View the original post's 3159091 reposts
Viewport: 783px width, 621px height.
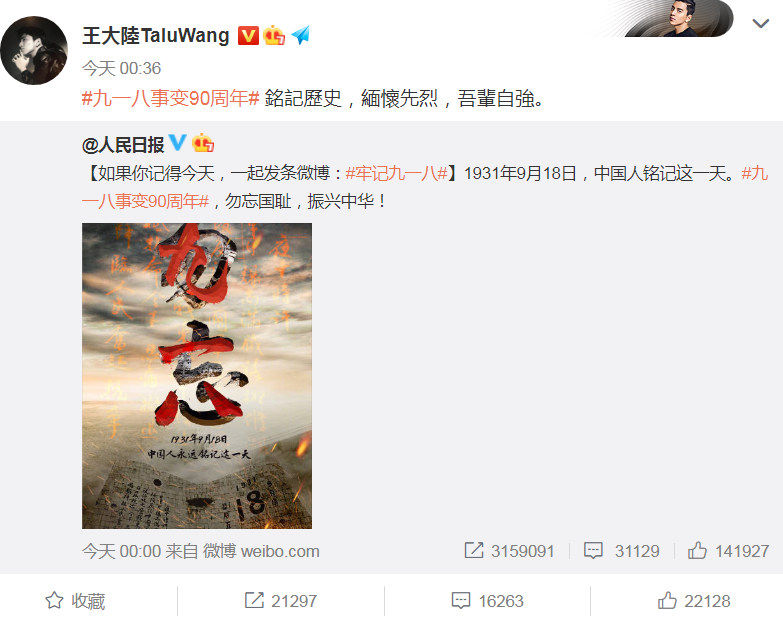pyautogui.click(x=509, y=551)
